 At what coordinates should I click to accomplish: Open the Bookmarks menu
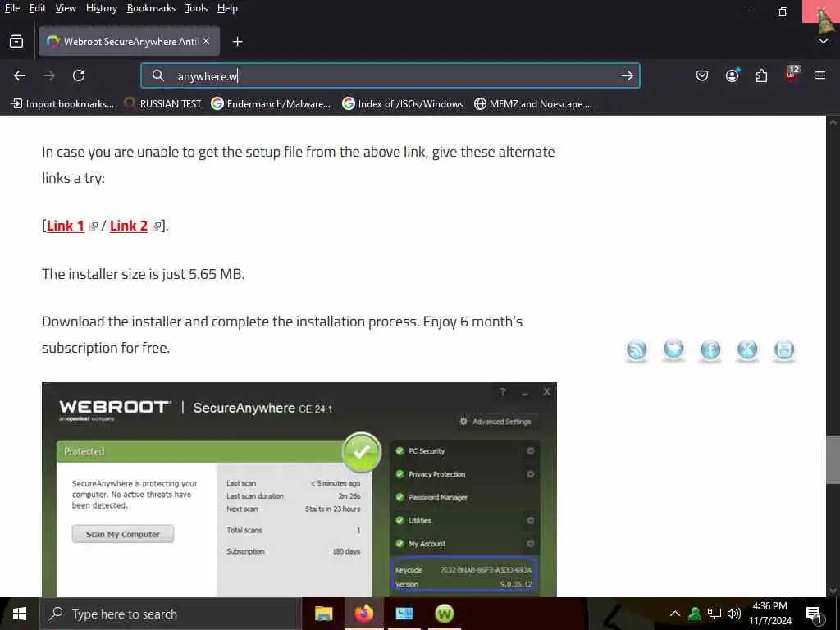[x=151, y=8]
